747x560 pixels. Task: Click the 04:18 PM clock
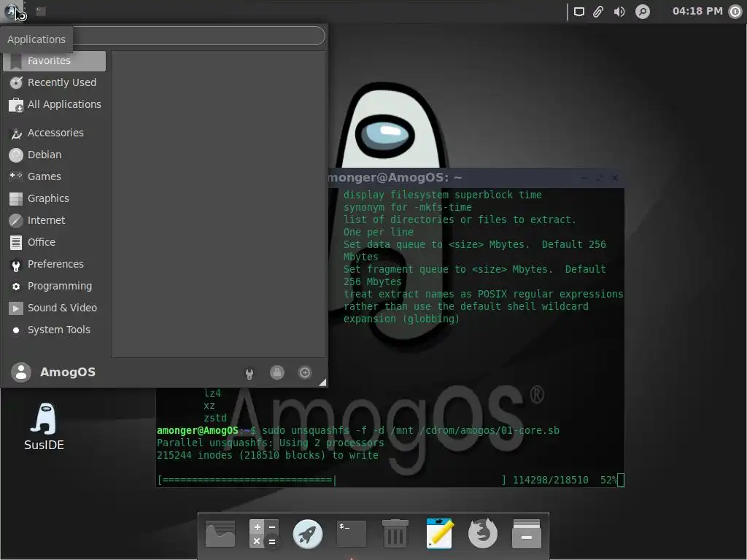[697, 11]
